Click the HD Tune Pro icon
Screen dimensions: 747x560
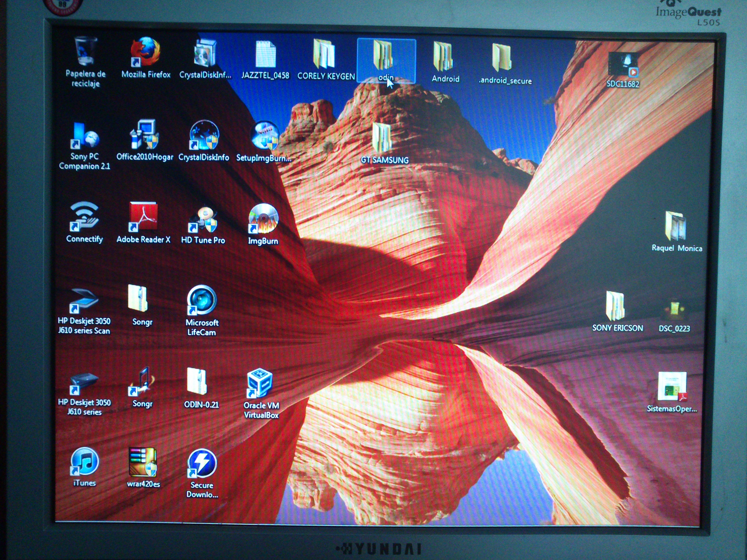pyautogui.click(x=203, y=220)
